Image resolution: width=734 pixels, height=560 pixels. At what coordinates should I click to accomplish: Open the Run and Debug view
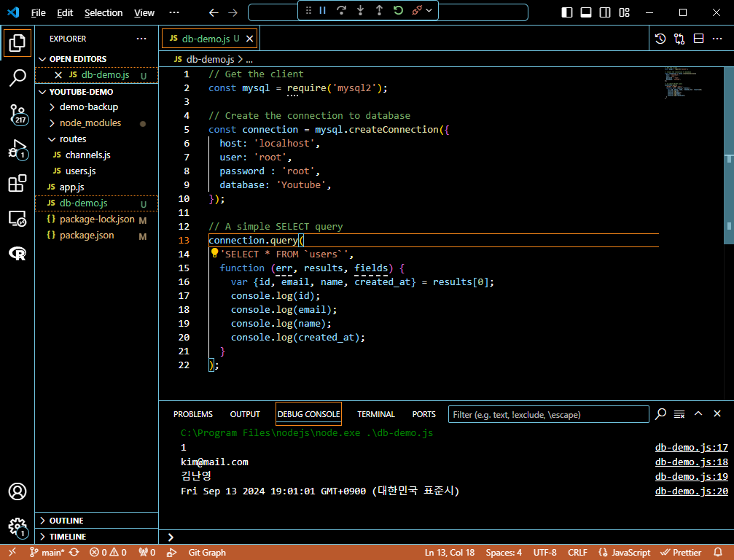point(17,149)
